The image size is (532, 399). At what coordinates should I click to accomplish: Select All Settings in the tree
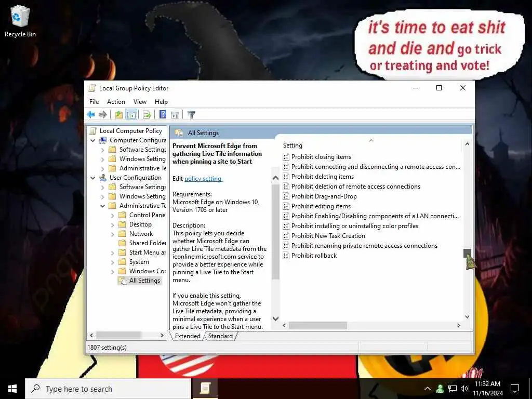(144, 280)
